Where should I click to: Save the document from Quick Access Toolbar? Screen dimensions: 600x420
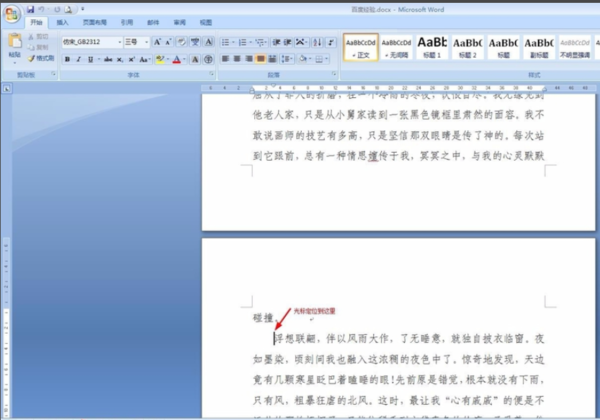click(x=31, y=9)
